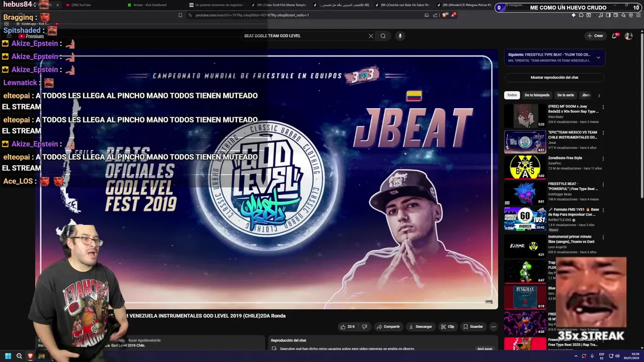
Task: Open TEAM MEXICO VS TEAM CHILE thumbnail
Action: [525, 142]
